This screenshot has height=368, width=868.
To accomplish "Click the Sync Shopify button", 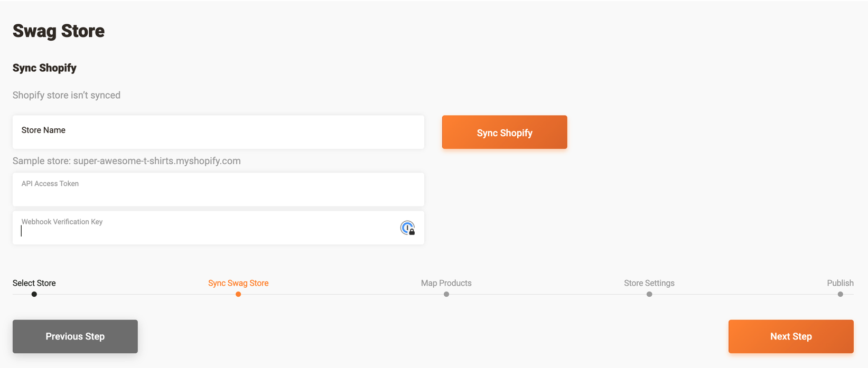I will pyautogui.click(x=505, y=132).
